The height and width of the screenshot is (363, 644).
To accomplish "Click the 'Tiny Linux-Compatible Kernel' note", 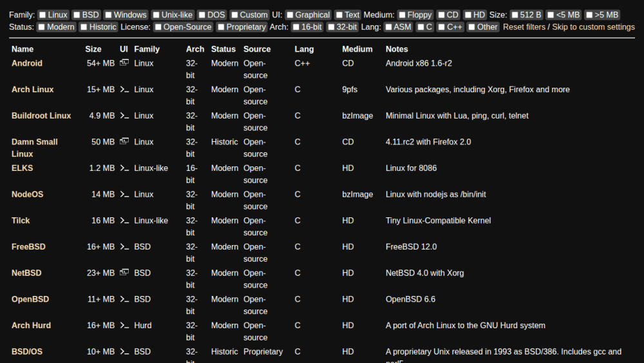I will 438,221.
